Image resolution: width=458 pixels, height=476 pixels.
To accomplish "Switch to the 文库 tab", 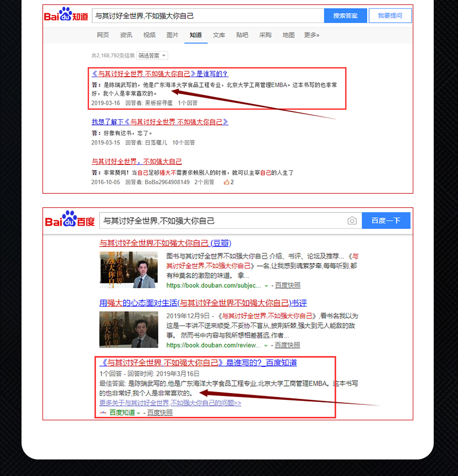I will click(x=219, y=35).
